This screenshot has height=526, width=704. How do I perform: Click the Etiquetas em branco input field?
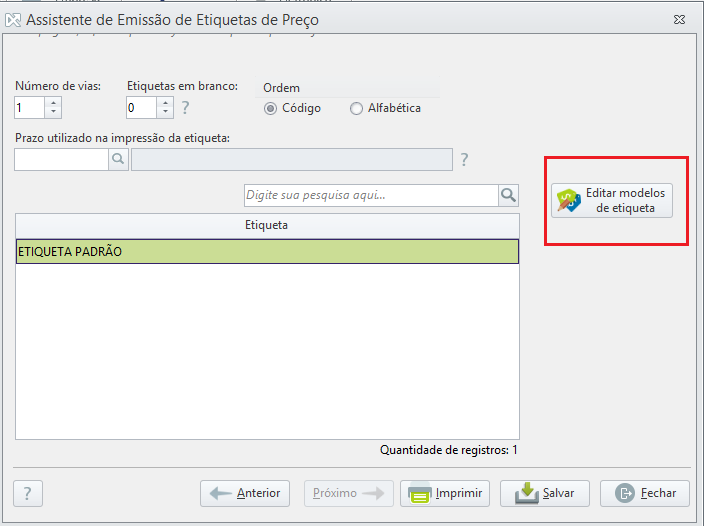click(142, 108)
